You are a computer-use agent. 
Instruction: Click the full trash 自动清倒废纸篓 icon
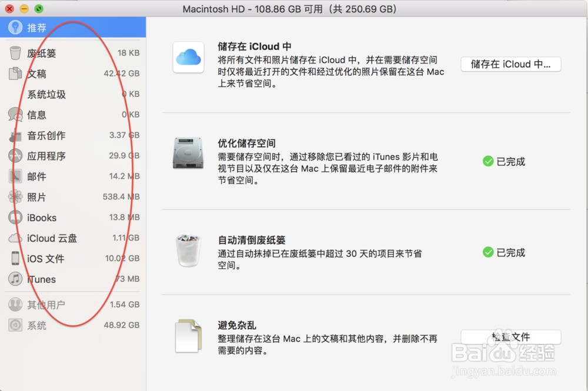[188, 250]
